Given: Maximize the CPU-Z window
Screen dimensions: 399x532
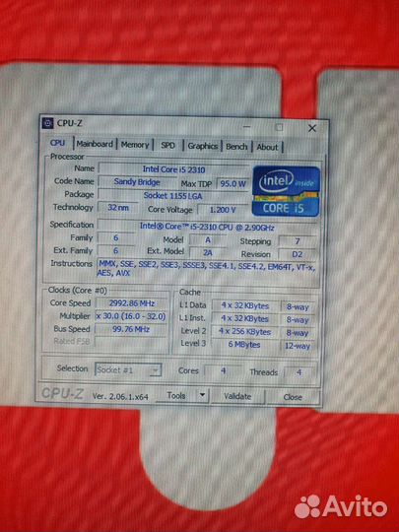Looking at the screenshot, I should (x=279, y=127).
